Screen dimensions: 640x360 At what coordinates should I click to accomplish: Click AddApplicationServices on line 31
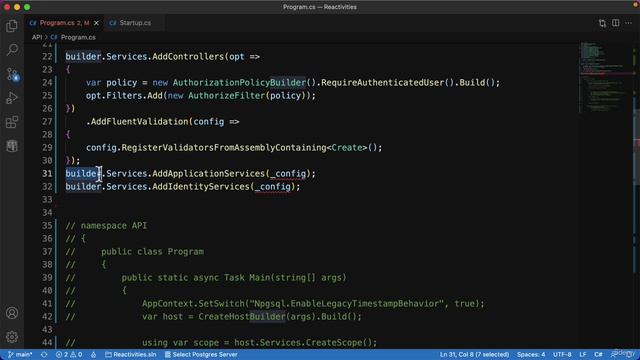pyautogui.click(x=208, y=174)
